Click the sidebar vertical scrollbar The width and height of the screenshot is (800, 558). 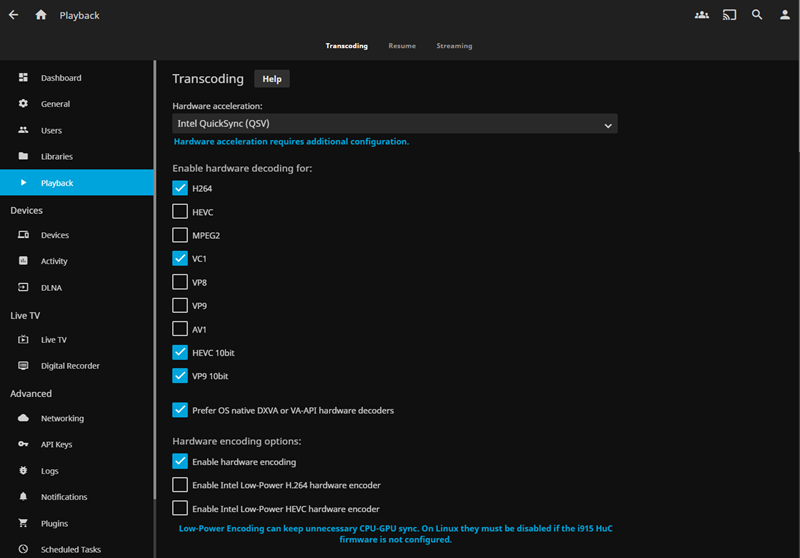tap(155, 300)
